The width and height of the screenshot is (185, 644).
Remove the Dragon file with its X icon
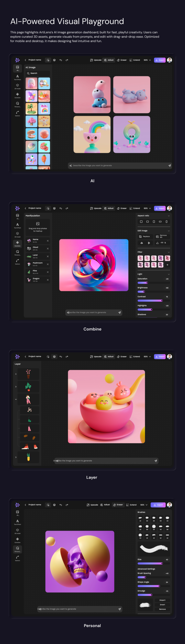point(48,280)
